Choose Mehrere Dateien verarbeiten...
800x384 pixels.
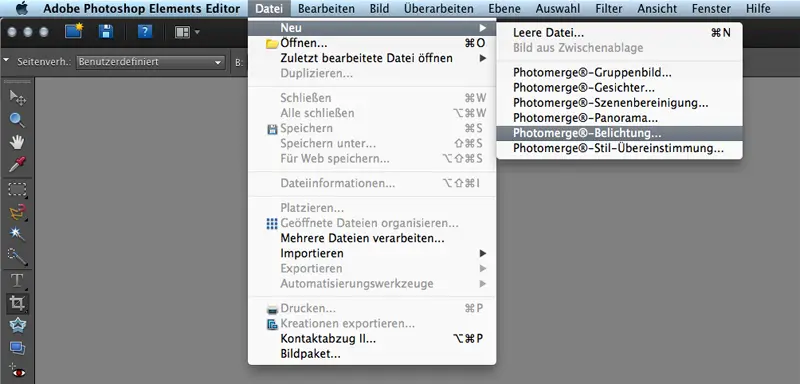click(371, 238)
